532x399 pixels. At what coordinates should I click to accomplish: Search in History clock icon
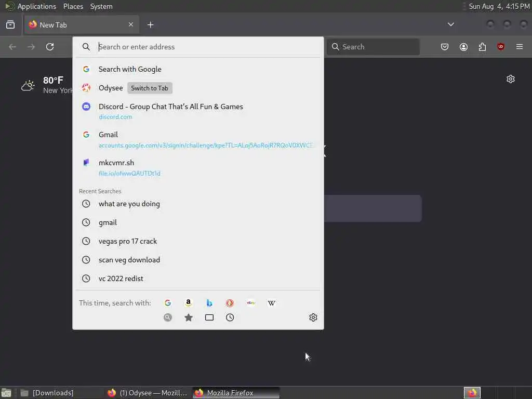(230, 317)
